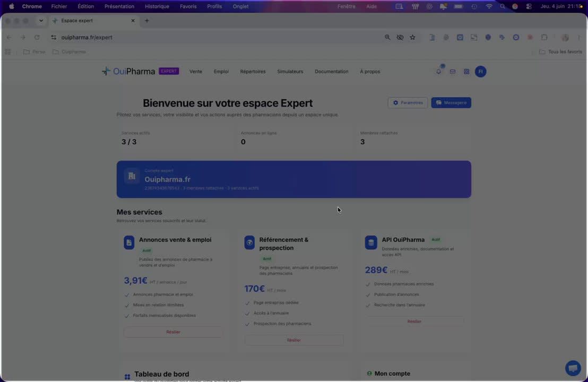Open the tab search dropdown arrow

tap(41, 21)
